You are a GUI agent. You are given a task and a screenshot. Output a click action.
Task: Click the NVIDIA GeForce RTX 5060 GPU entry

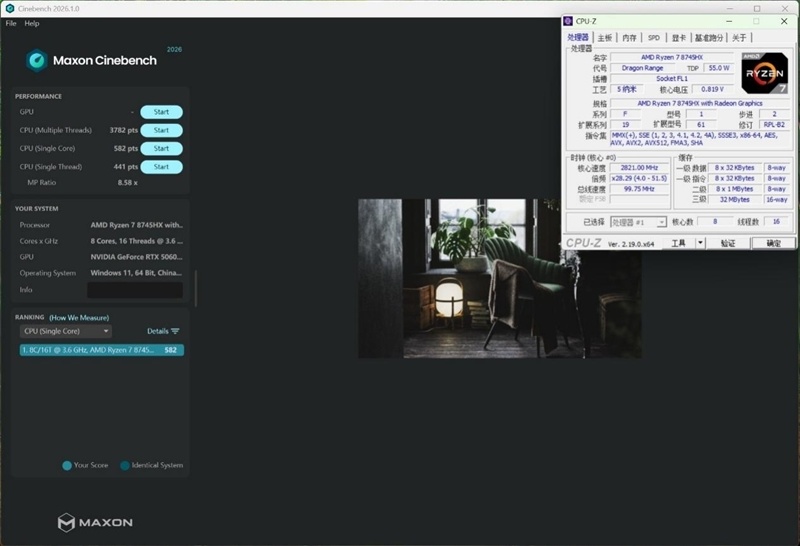tap(136, 257)
